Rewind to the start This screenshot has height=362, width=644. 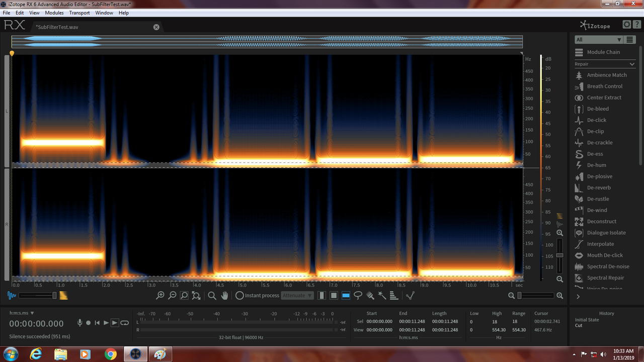coord(97,323)
